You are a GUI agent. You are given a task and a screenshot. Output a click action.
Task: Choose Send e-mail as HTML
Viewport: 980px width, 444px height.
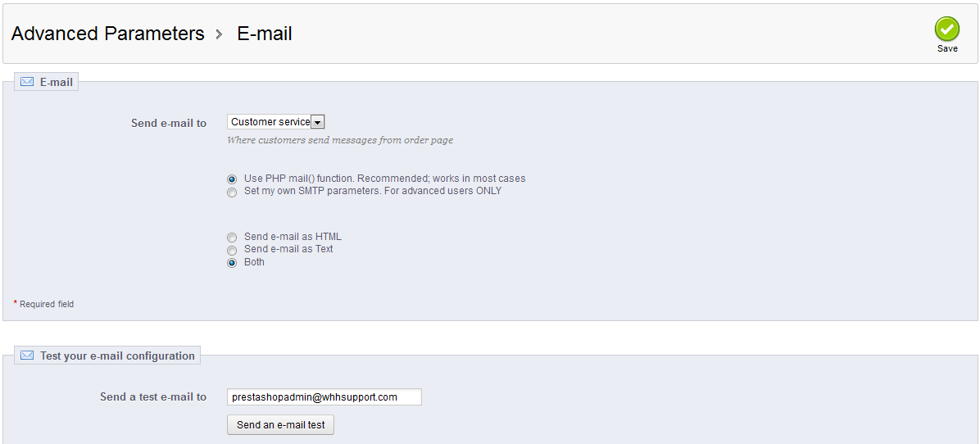[232, 238]
